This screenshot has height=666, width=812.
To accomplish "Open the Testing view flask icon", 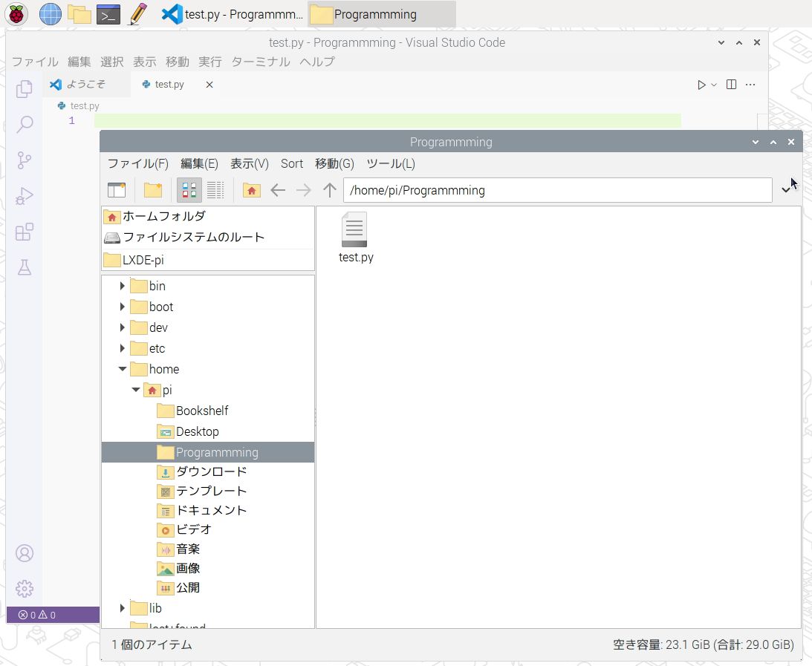I will tap(23, 267).
